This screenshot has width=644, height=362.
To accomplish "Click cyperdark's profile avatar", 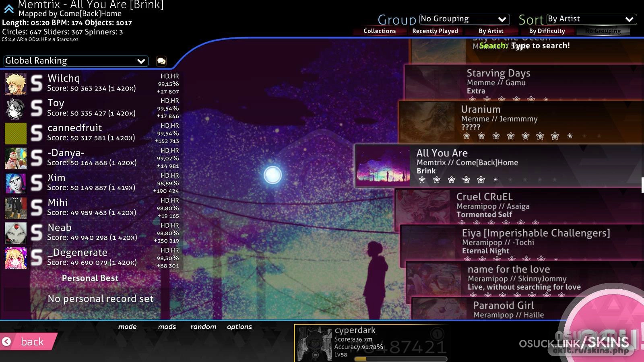I will [314, 344].
